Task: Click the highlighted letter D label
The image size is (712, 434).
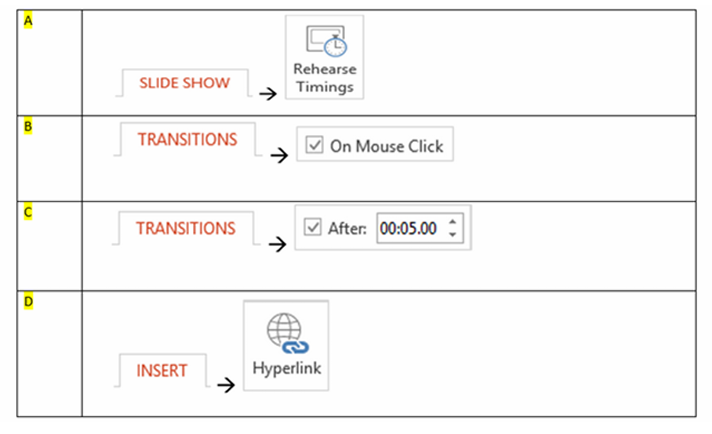Action: [x=27, y=302]
